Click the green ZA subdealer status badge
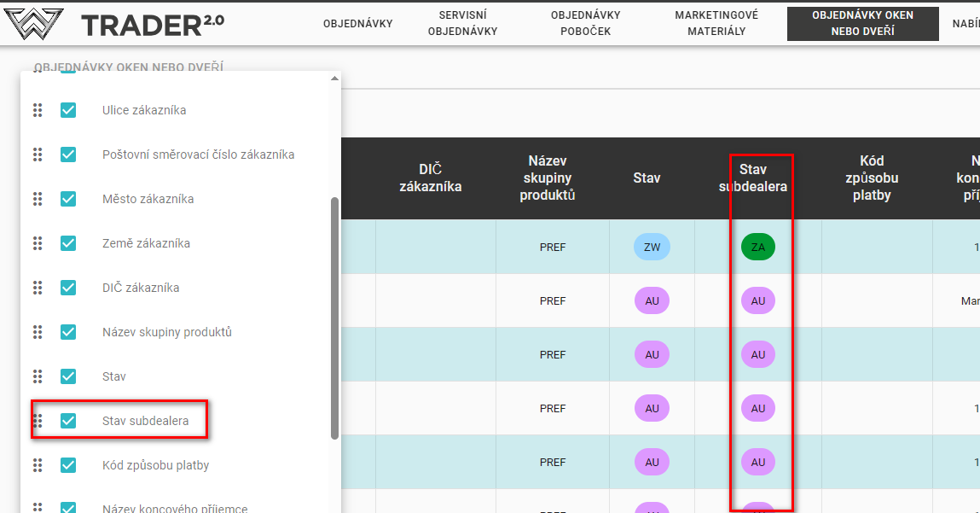The image size is (980, 513). pos(757,248)
